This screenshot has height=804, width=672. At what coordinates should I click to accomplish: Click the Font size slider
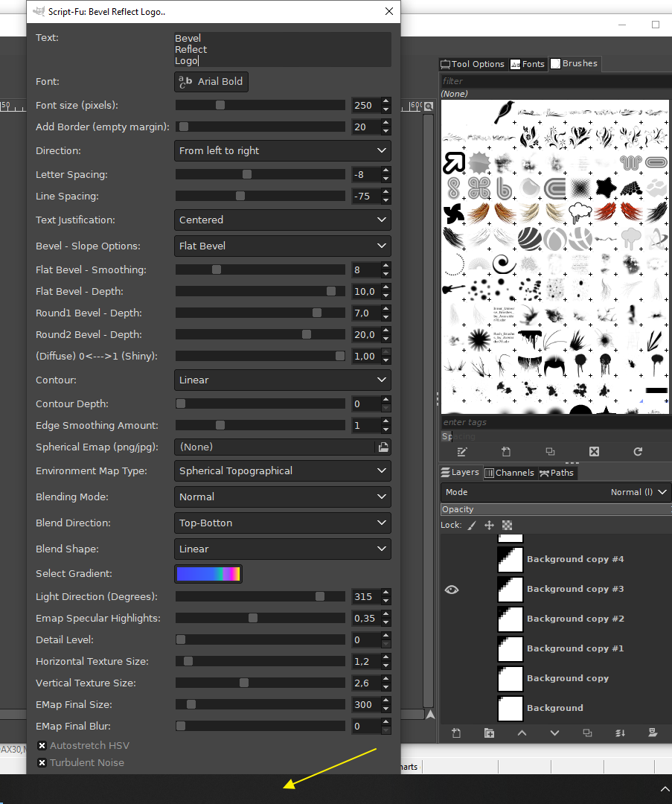click(260, 105)
